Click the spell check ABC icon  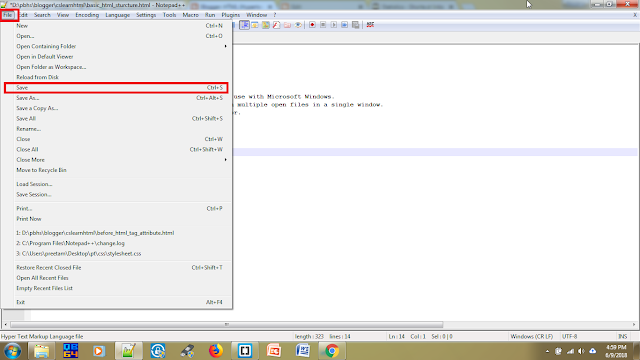[x=370, y=25]
